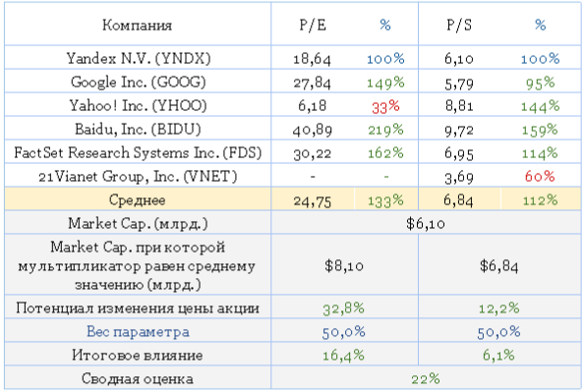Click the blue Вес параметра label
This screenshot has width=585, height=392.
click(138, 331)
